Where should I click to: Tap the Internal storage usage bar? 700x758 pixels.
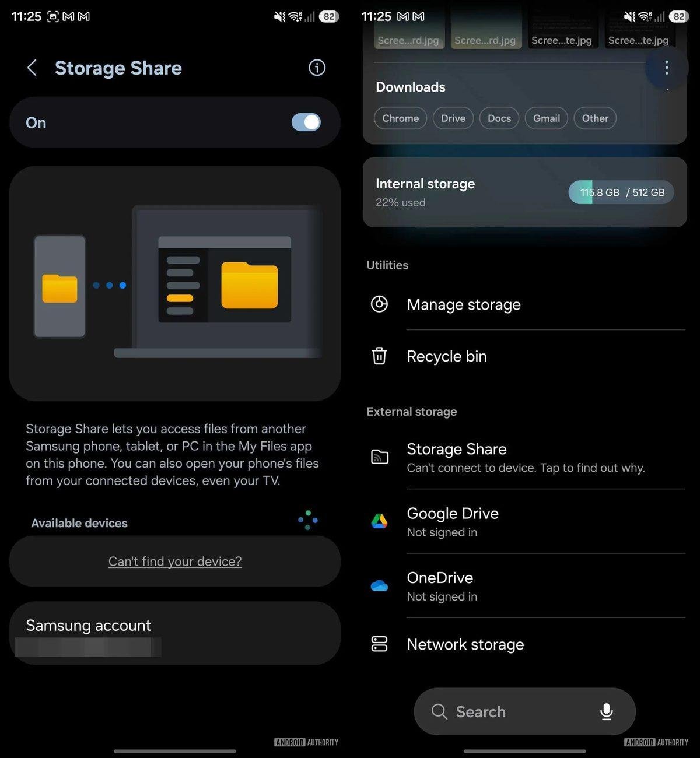[x=620, y=192]
